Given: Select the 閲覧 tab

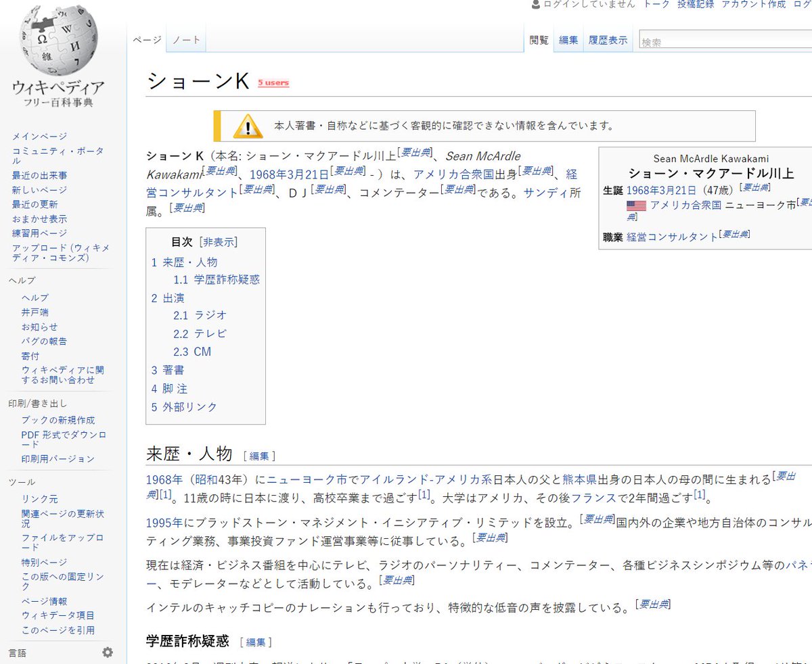Looking at the screenshot, I should (539, 40).
